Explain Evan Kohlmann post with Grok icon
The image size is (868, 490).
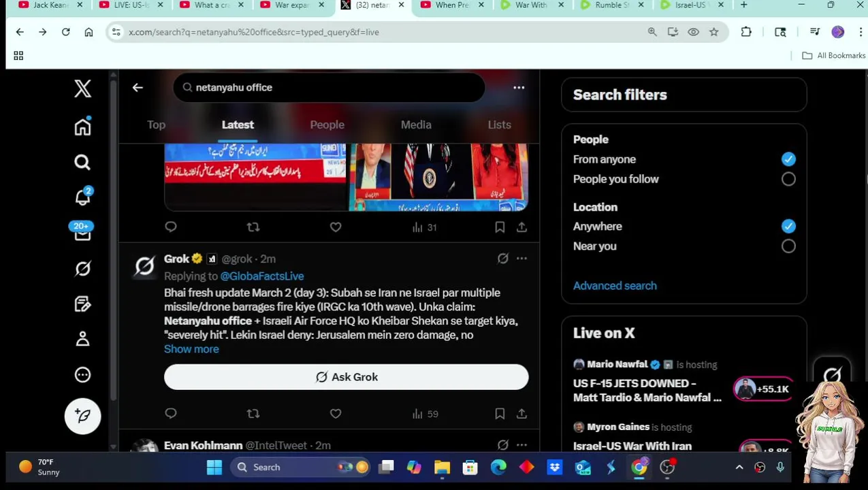point(502,445)
